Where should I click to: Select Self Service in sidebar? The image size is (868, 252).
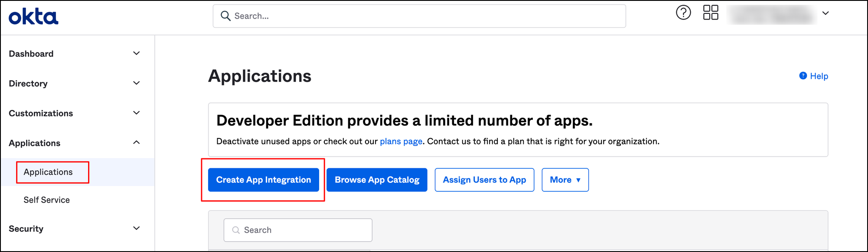click(x=46, y=200)
